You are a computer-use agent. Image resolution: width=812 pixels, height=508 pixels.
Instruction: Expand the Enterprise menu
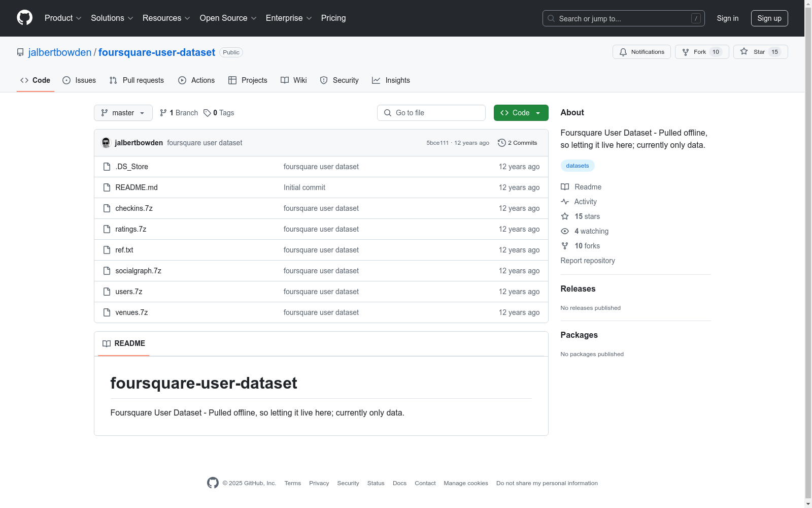pyautogui.click(x=289, y=18)
